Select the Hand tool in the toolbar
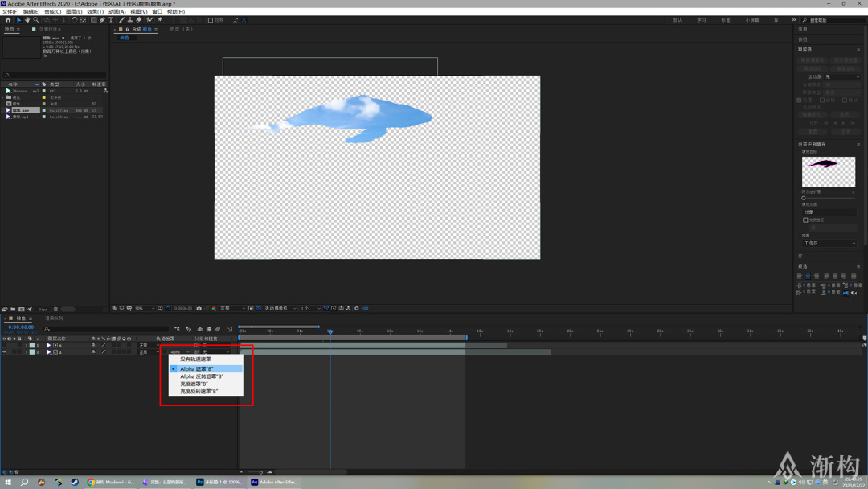 click(x=27, y=20)
